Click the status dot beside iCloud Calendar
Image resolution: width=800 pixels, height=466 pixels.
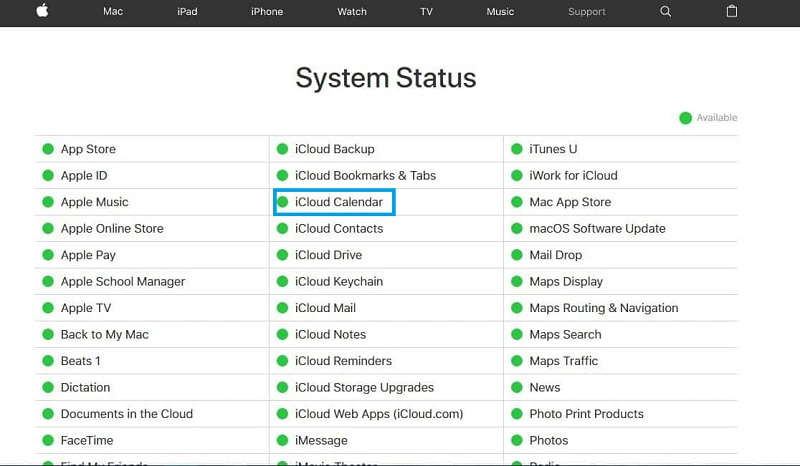click(x=282, y=202)
